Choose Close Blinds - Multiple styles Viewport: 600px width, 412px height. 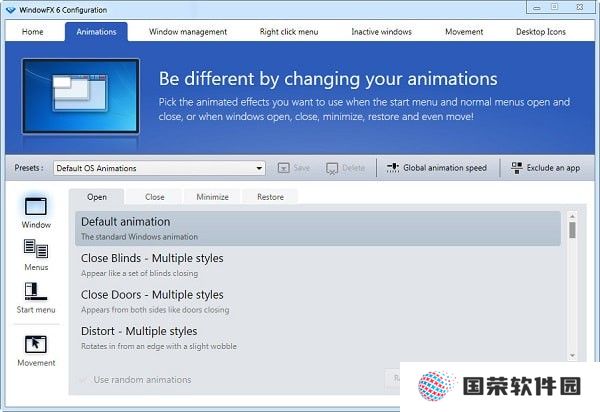click(152, 258)
